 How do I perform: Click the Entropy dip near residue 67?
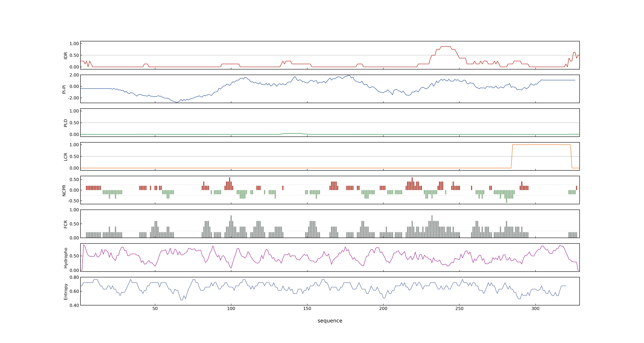click(182, 300)
